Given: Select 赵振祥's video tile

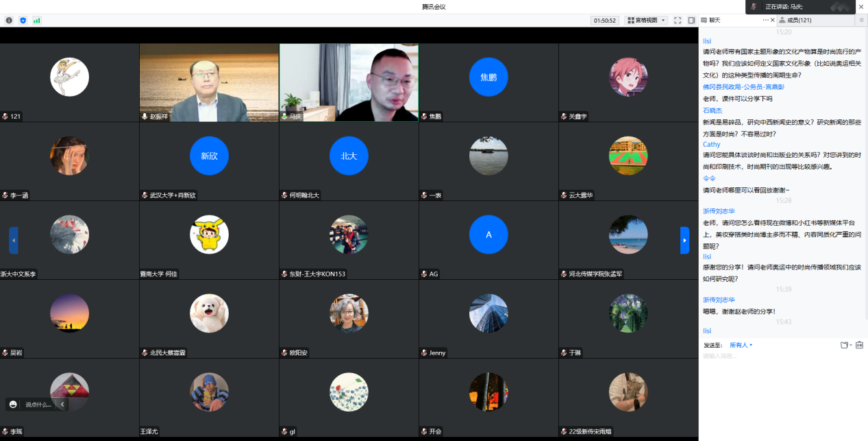Looking at the screenshot, I should coord(209,82).
